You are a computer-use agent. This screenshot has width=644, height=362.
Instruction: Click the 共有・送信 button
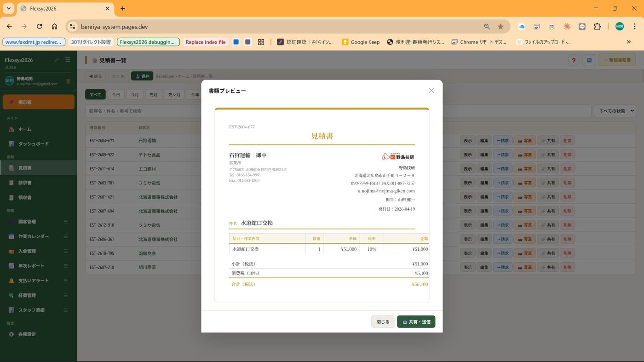[416, 322]
